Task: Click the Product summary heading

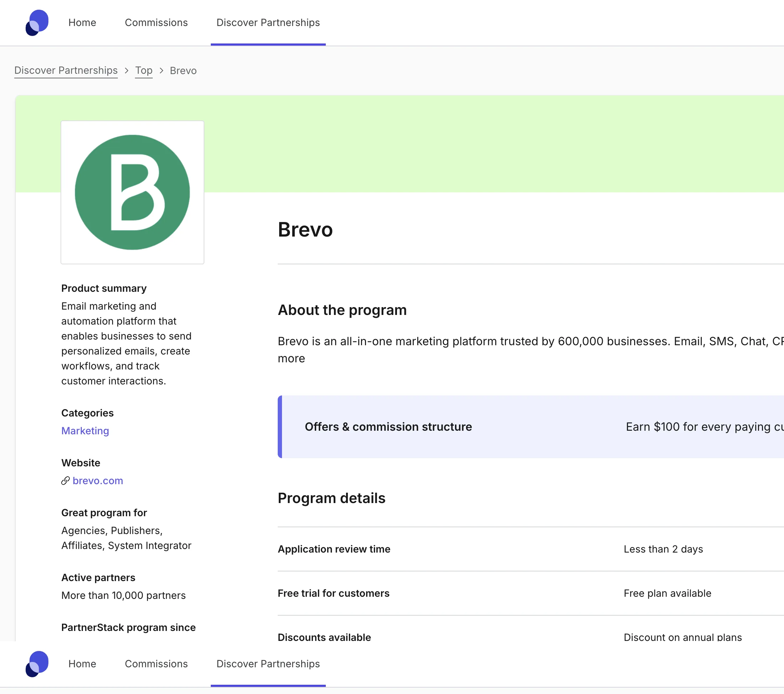Action: [x=104, y=288]
